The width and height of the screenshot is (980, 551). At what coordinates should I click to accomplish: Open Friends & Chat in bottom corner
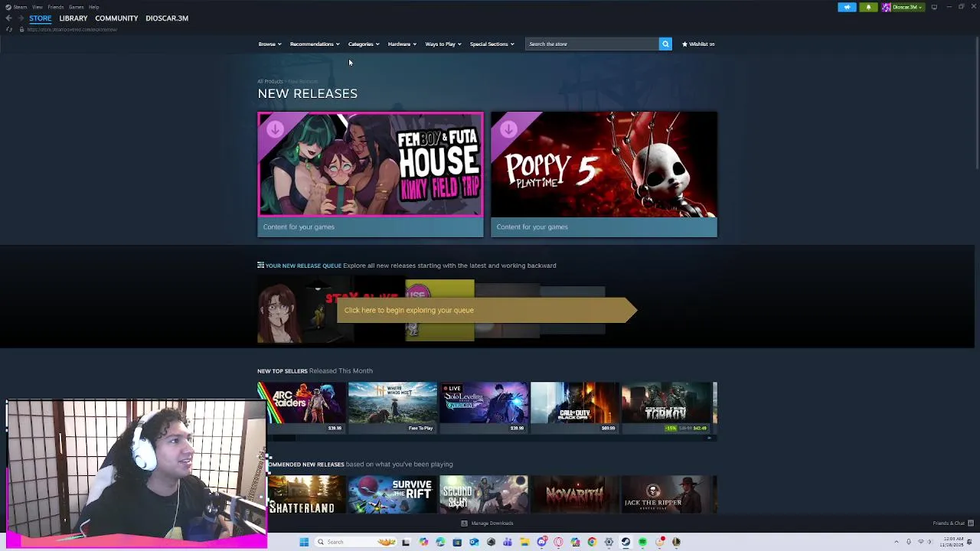tap(953, 523)
